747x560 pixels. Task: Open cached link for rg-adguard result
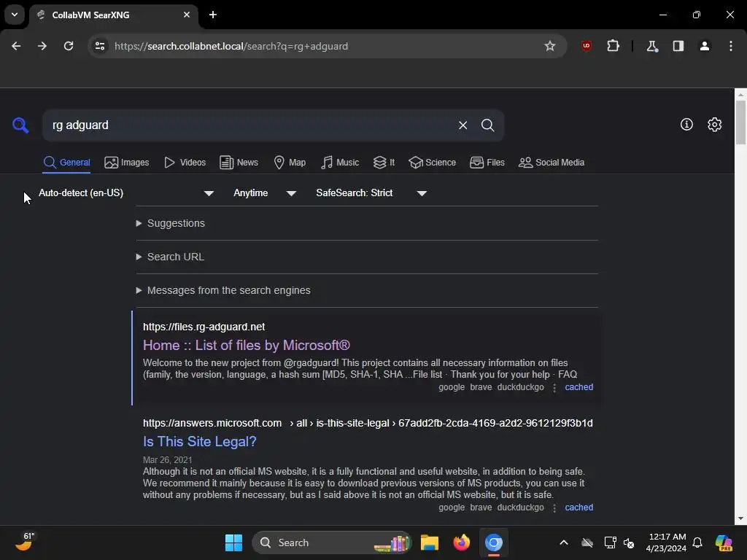578,387
